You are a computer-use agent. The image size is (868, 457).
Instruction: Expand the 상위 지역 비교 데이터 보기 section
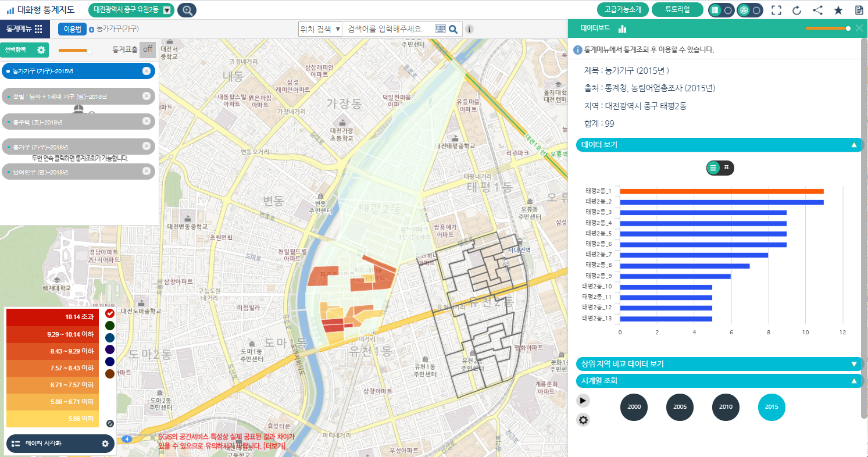[x=720, y=364]
